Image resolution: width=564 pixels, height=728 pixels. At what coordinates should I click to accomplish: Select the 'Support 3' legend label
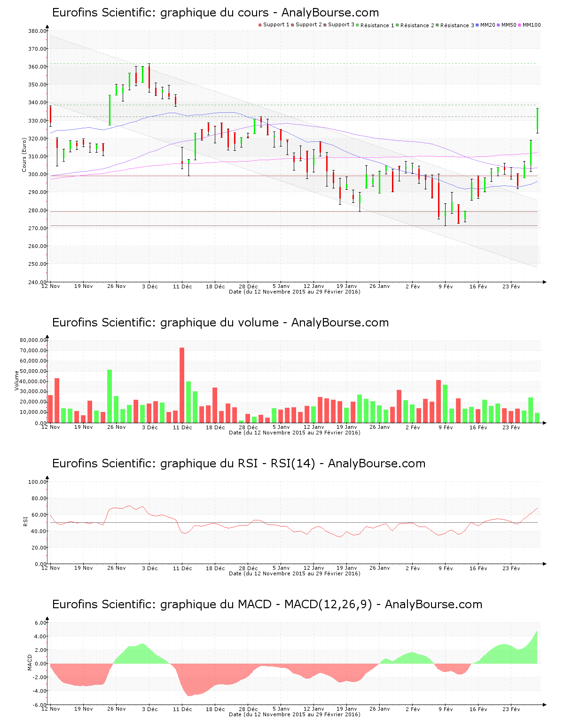click(341, 25)
